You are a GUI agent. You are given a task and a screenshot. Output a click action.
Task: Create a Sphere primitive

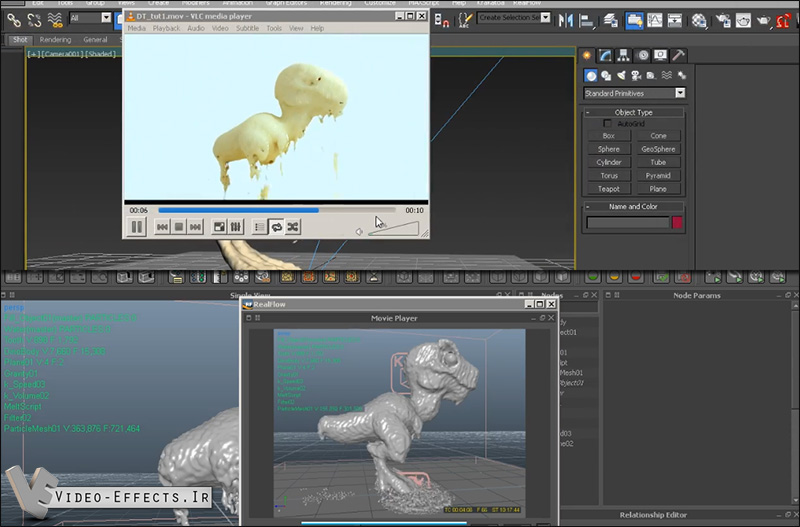[x=609, y=149]
